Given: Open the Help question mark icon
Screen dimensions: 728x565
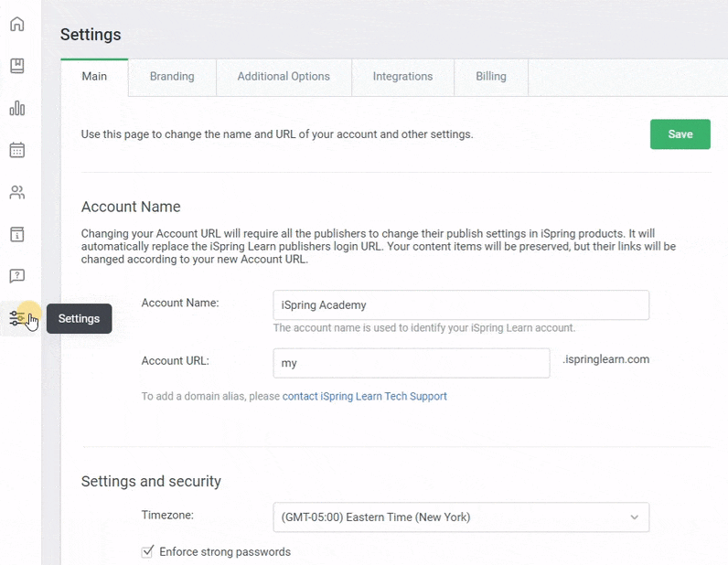Looking at the screenshot, I should [x=16, y=276].
